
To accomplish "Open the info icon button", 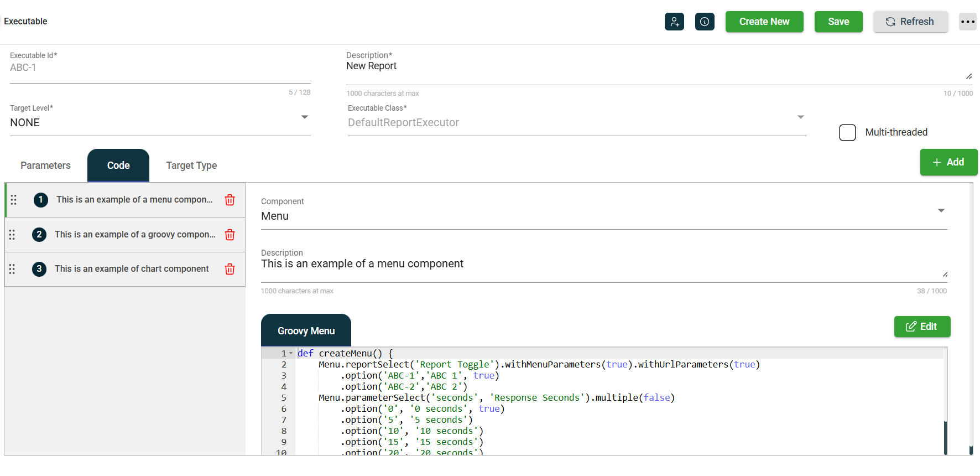I will (705, 22).
